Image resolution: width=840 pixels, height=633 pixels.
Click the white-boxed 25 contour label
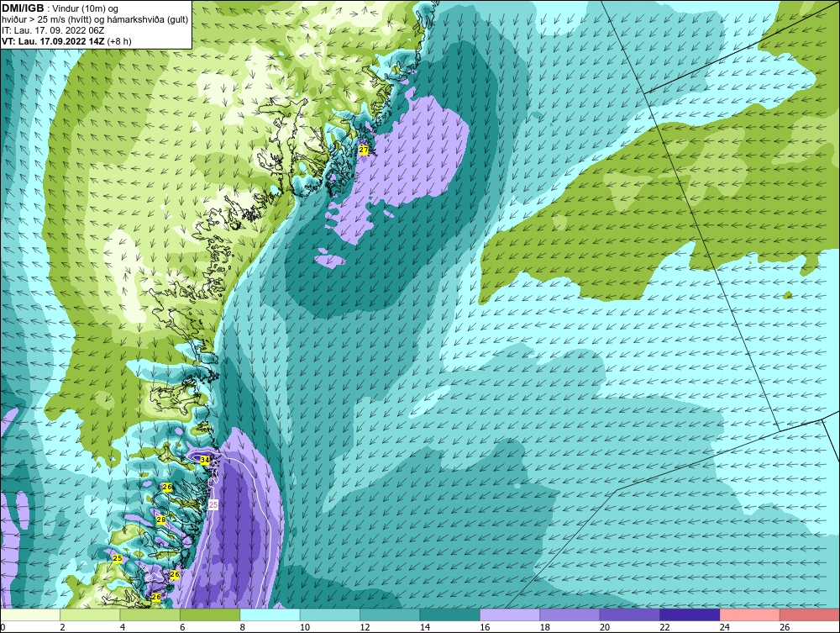213,505
